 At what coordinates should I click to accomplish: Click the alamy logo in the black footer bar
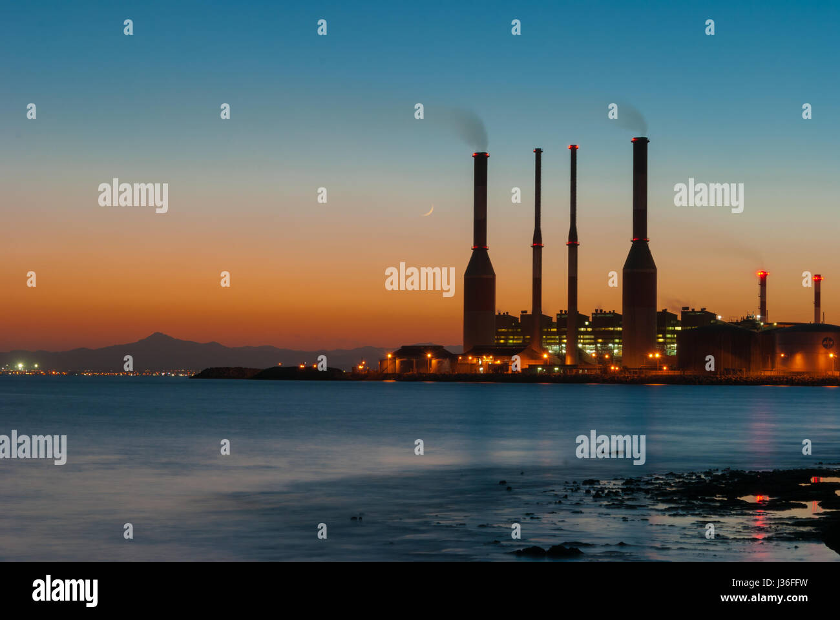pos(65,591)
